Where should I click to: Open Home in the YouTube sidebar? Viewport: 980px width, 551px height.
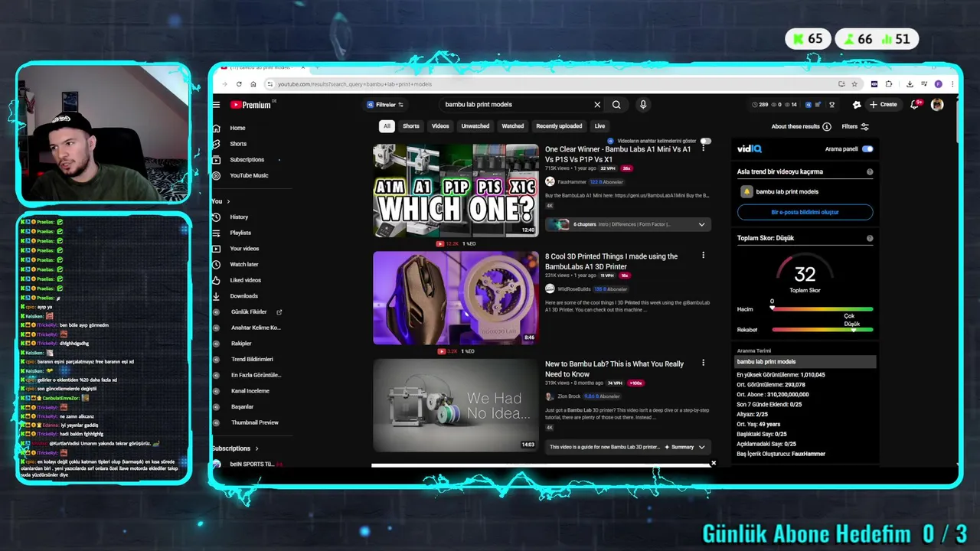(x=238, y=128)
